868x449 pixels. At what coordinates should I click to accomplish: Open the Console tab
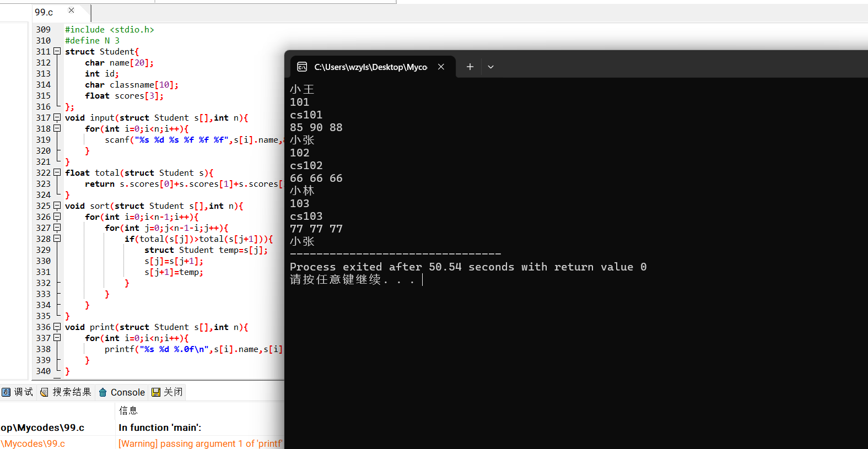[122, 392]
